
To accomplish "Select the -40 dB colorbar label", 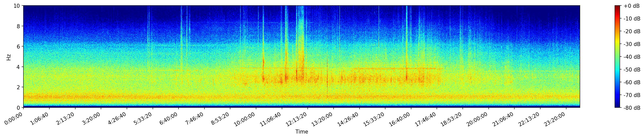I will (x=632, y=57).
